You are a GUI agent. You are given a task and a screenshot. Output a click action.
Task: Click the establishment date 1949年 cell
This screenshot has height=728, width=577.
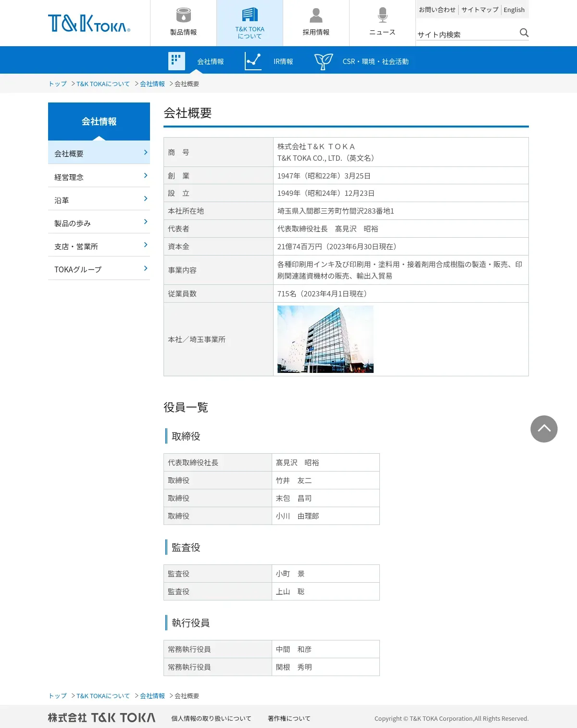coord(401,193)
